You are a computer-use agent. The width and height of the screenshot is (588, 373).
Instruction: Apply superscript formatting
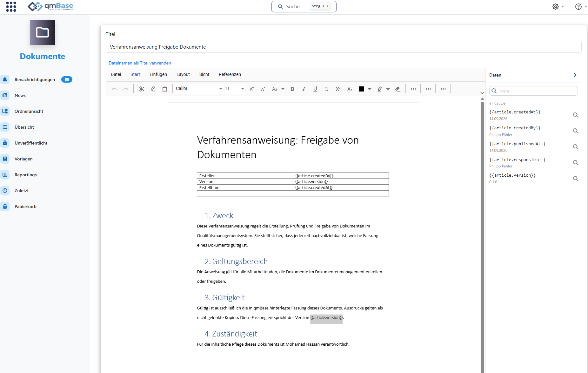[338, 89]
